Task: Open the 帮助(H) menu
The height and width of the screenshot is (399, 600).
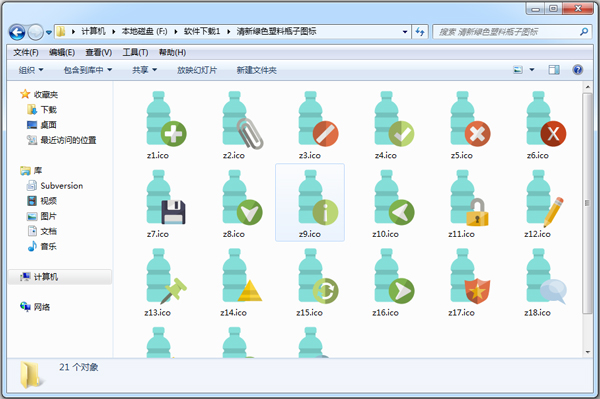Action: (x=172, y=52)
